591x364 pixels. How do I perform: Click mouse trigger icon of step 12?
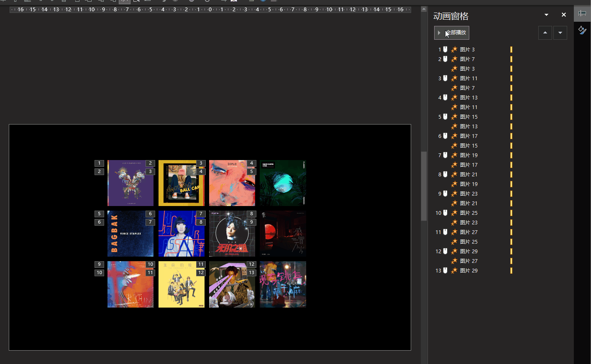[x=445, y=251]
